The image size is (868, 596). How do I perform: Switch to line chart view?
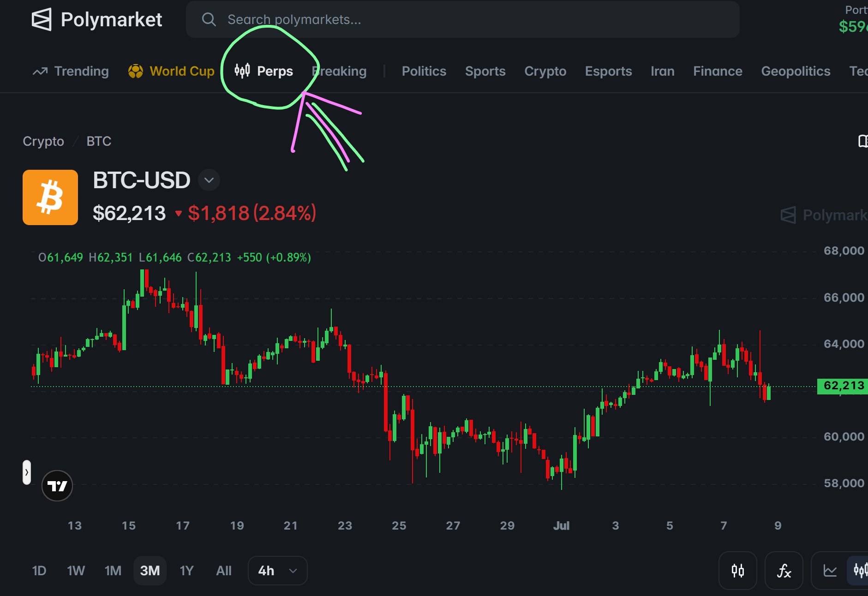830,571
